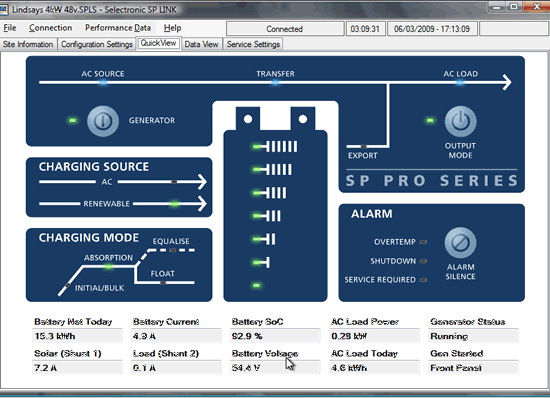Screen dimensions: 550x398
Task: Click the Generator Status label
Action: click(x=468, y=322)
